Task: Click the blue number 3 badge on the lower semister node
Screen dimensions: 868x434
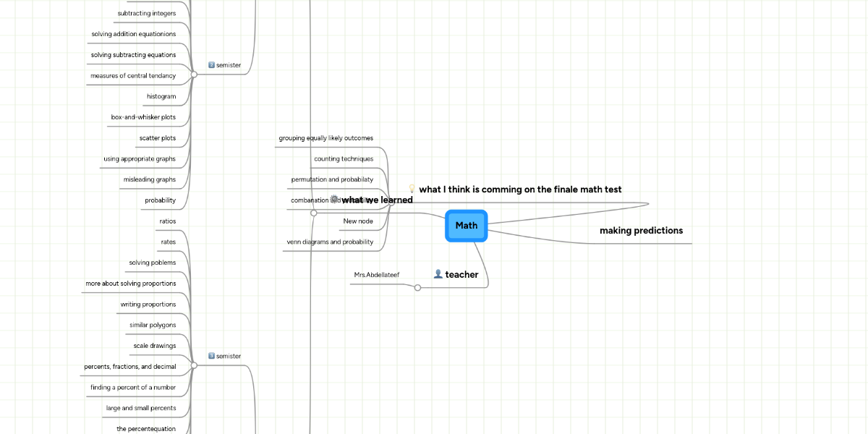Action: 211,357
